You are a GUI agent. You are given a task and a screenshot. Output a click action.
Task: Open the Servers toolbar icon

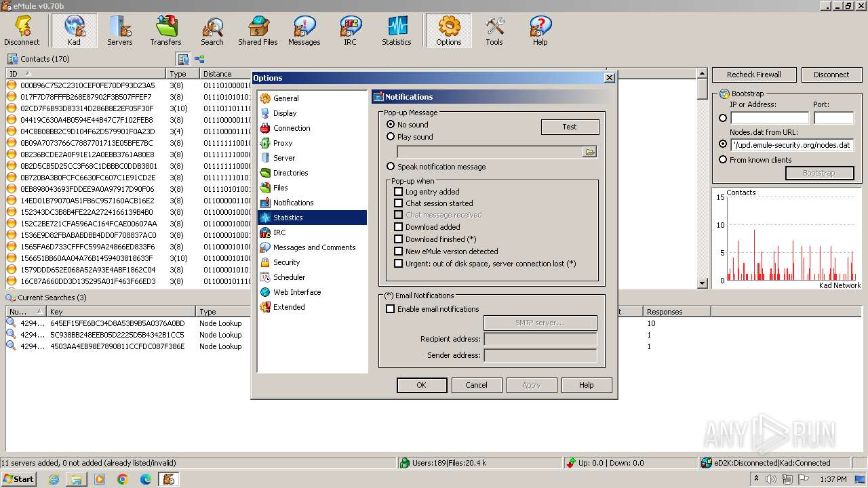(120, 30)
